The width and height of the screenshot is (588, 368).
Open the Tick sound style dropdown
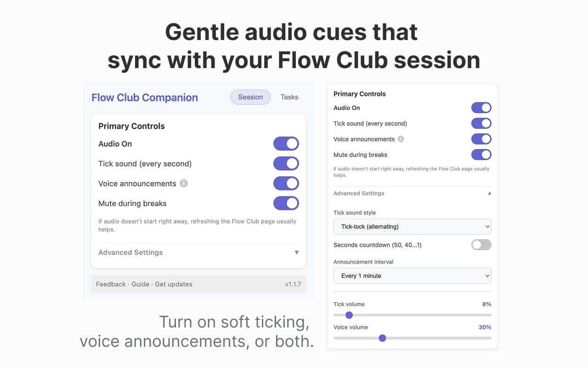click(412, 226)
